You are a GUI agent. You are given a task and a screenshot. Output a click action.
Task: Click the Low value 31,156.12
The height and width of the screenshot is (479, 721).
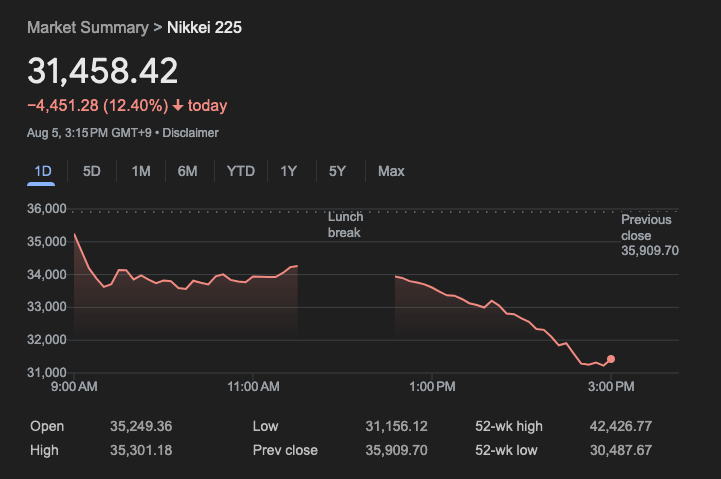[396, 426]
